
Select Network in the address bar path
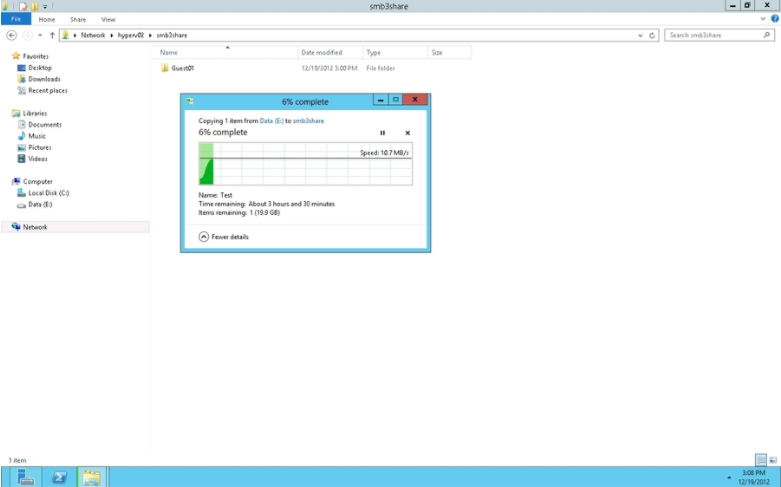click(x=93, y=35)
